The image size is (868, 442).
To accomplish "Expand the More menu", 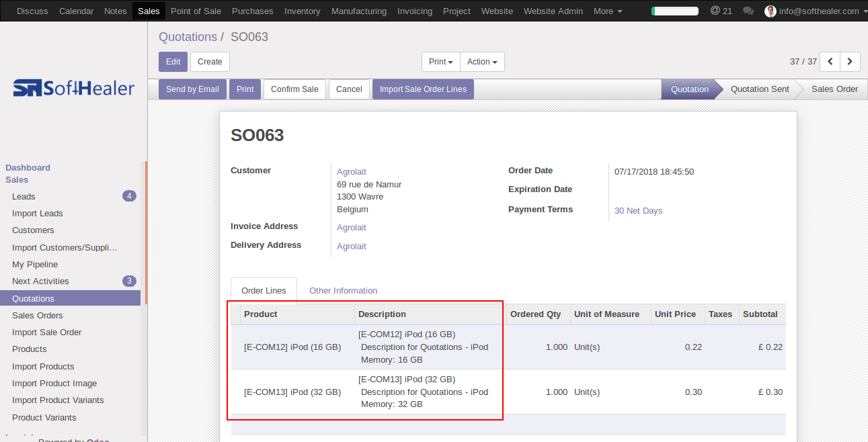I will (608, 11).
